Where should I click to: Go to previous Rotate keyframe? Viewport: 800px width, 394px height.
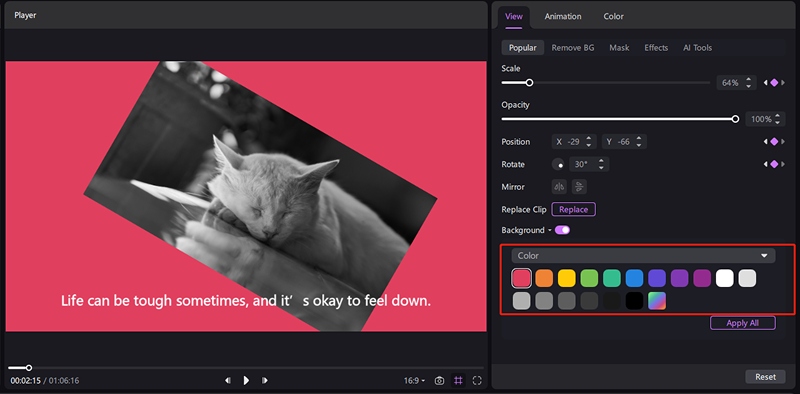[765, 164]
